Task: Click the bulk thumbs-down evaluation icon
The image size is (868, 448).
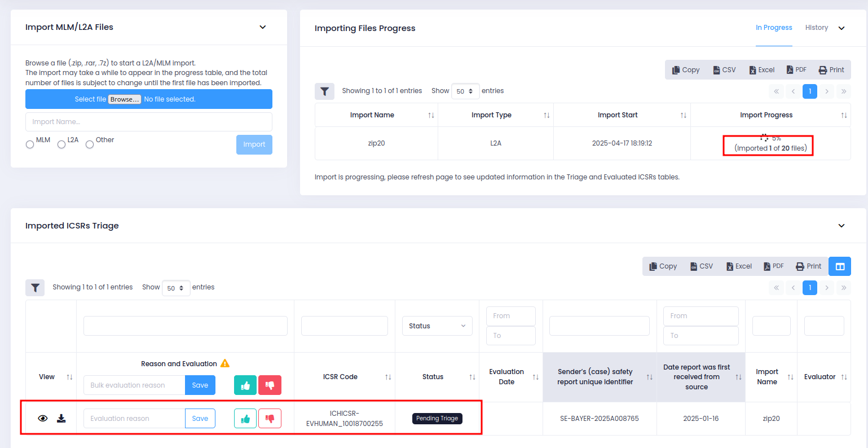Action: click(x=270, y=385)
